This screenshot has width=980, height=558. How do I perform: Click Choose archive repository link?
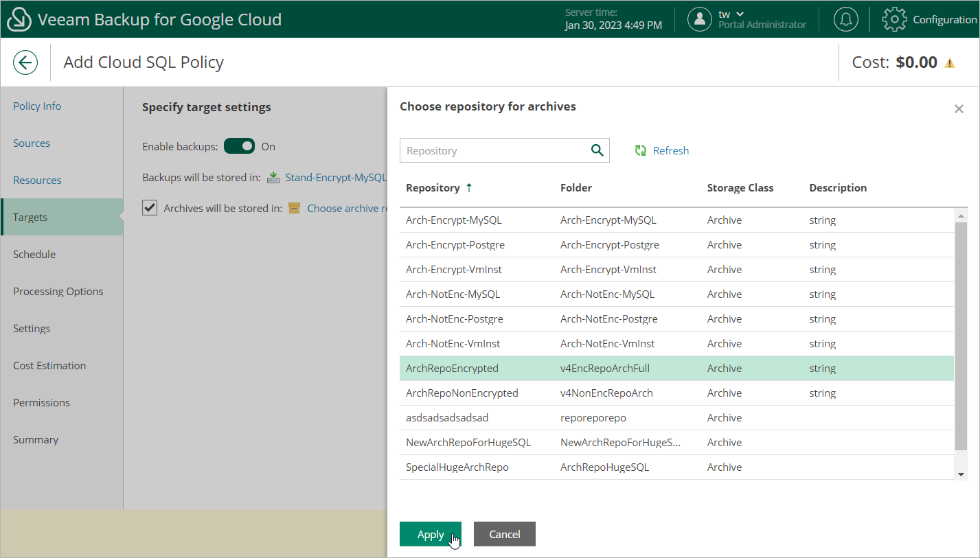click(347, 209)
